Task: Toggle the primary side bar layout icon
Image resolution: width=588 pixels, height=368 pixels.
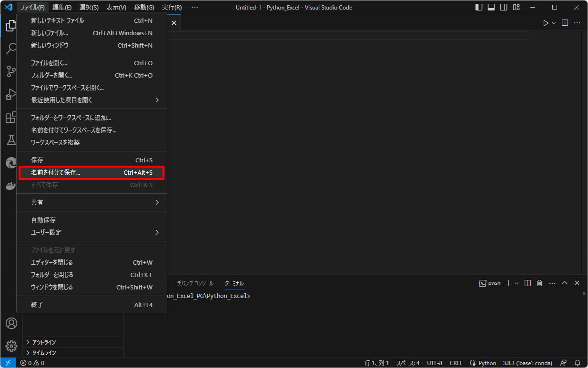Action: (x=479, y=7)
